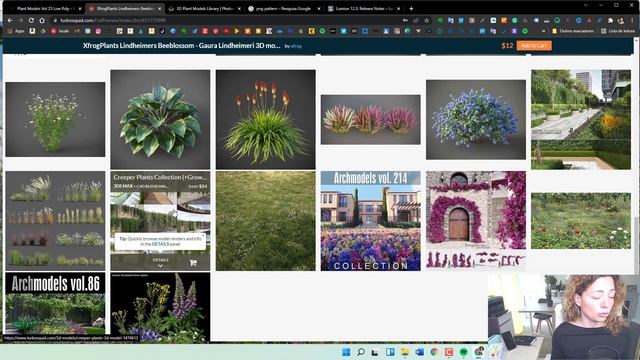Switch to 'png pattern - Pesquisa Google' tab

click(x=284, y=9)
